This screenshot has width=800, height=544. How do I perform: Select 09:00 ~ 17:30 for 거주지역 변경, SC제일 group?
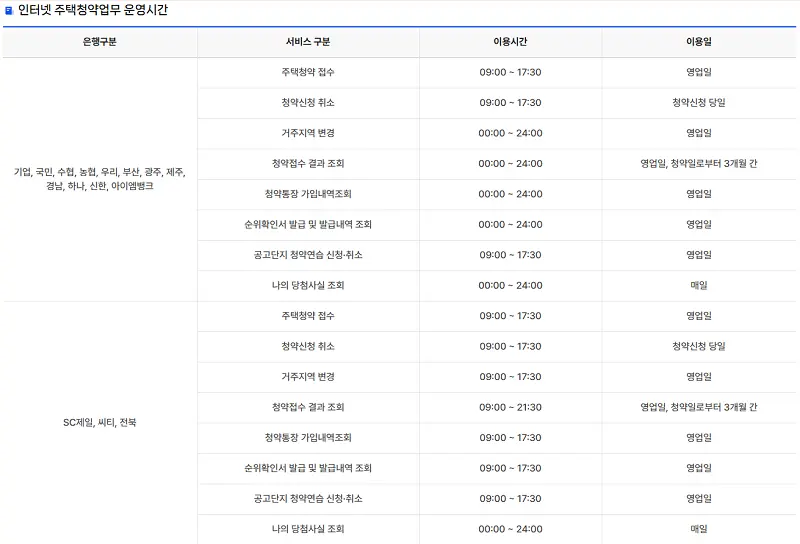tap(510, 377)
